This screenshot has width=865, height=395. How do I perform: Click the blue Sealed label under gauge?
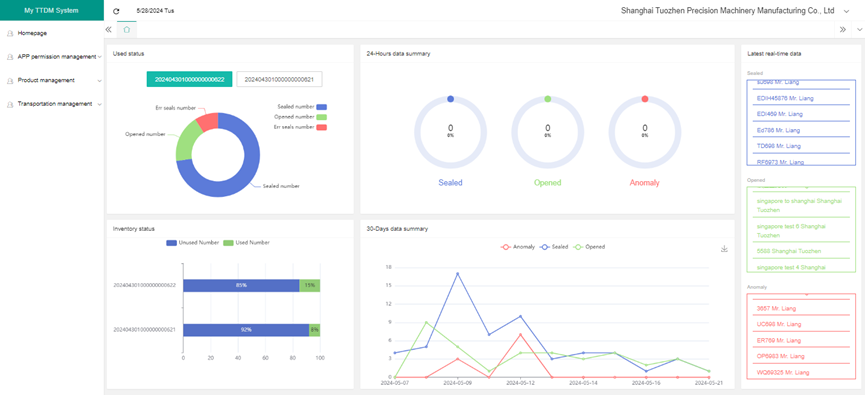pos(451,183)
